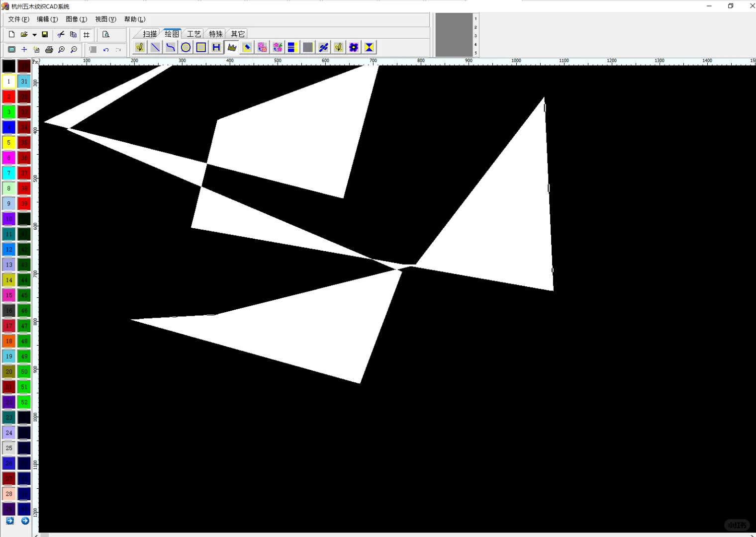Select the rectangle drawing tool
The height and width of the screenshot is (537, 756).
(x=201, y=47)
